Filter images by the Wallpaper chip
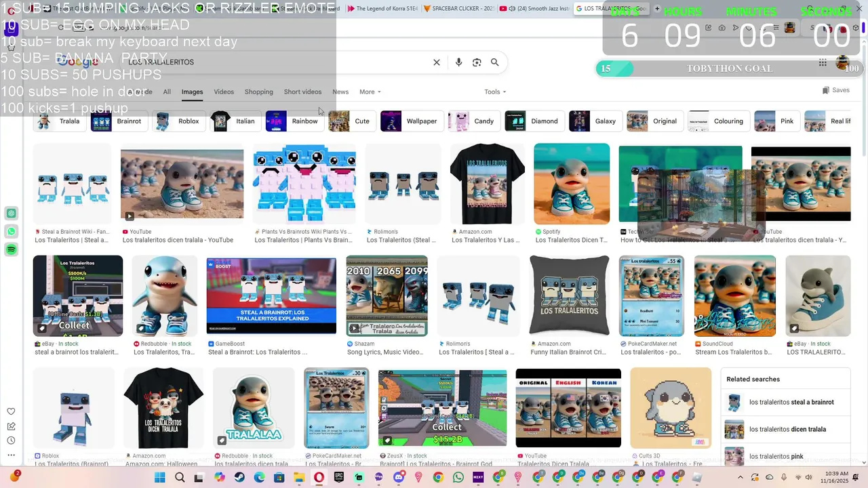Screen dimensions: 868x488 coord(411,121)
